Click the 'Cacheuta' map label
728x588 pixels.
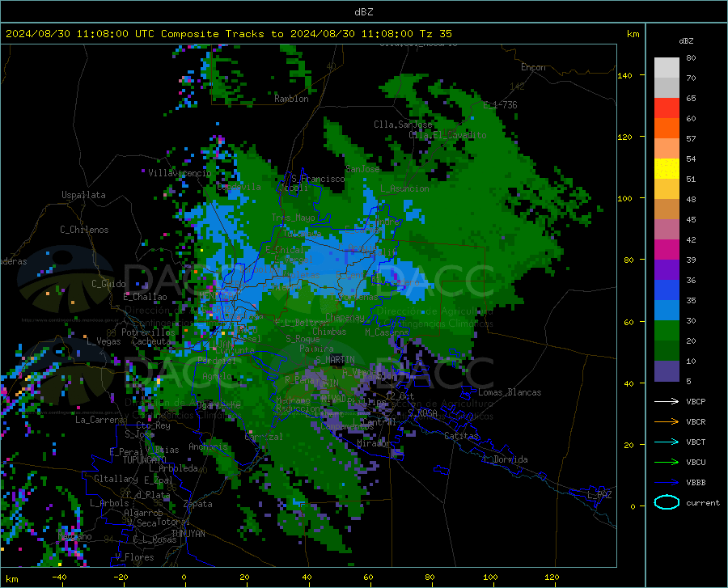[151, 341]
